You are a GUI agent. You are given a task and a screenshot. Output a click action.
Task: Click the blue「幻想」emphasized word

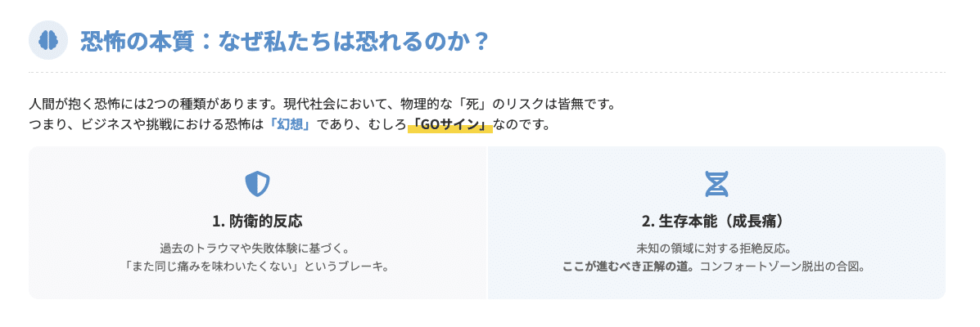[290, 124]
